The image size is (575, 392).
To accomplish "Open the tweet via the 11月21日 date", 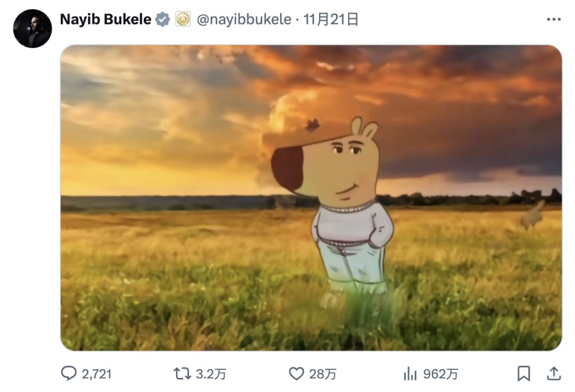I will click(x=331, y=20).
